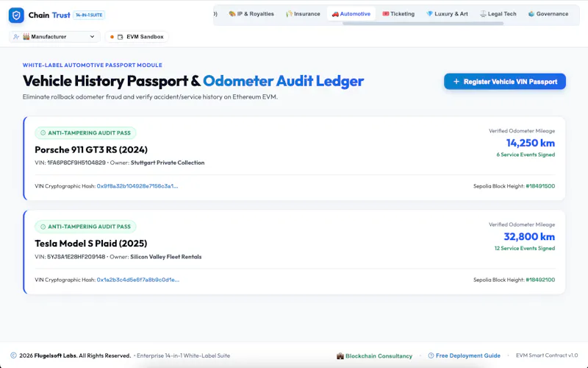The width and height of the screenshot is (588, 368).
Task: Click the Manufacturer dropdown chevron arrow
Action: coord(93,37)
